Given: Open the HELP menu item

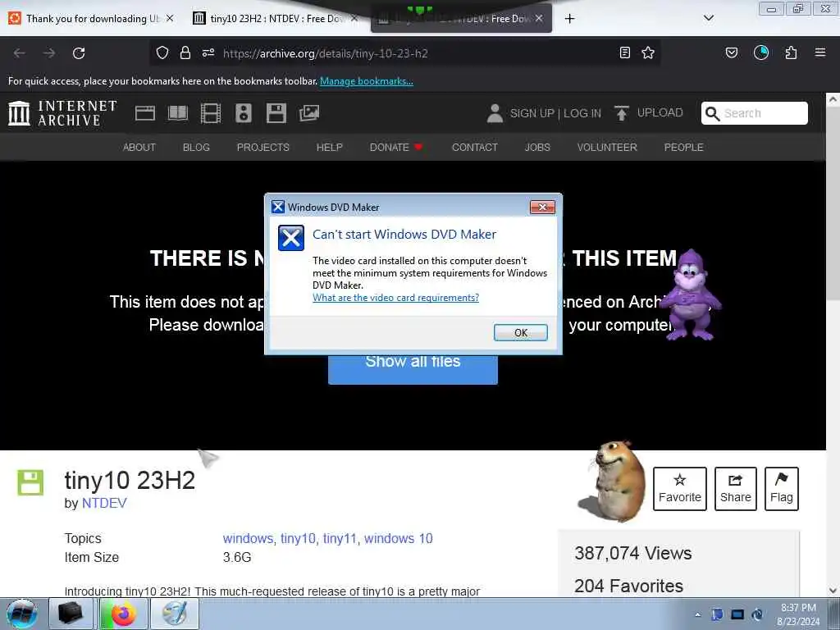Looking at the screenshot, I should pos(330,148).
